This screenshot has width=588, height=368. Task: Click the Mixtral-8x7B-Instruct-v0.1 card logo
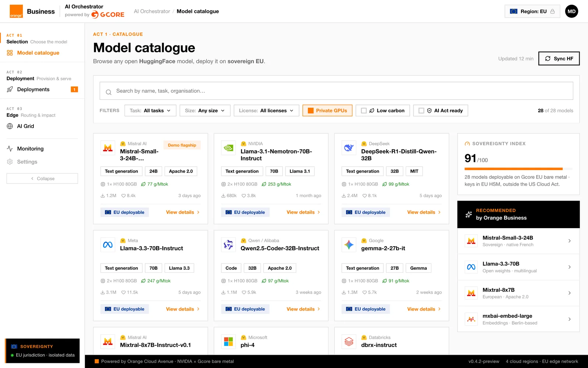pyautogui.click(x=108, y=342)
